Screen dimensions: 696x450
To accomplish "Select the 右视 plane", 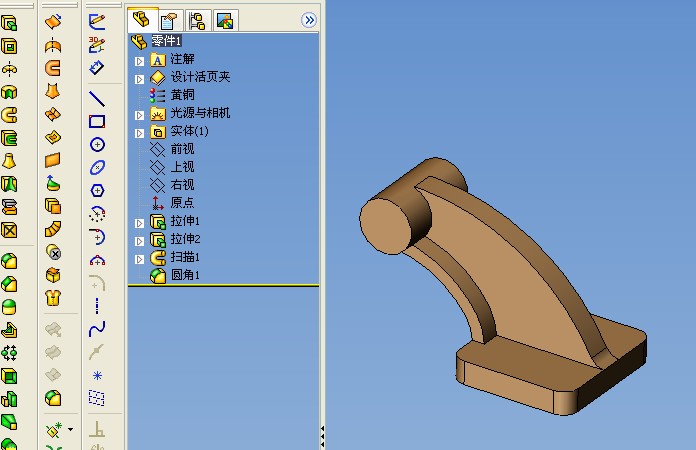I will point(182,185).
